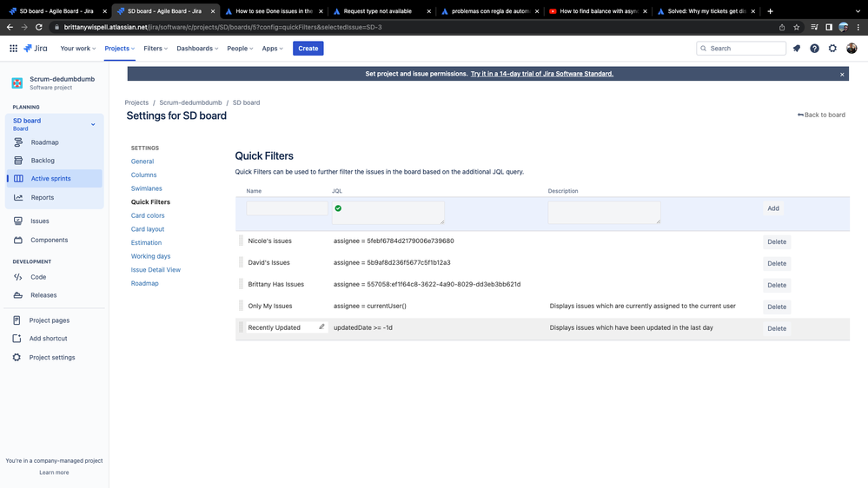Click the Roadmap icon in the sidebar
The image size is (868, 488).
[18, 142]
